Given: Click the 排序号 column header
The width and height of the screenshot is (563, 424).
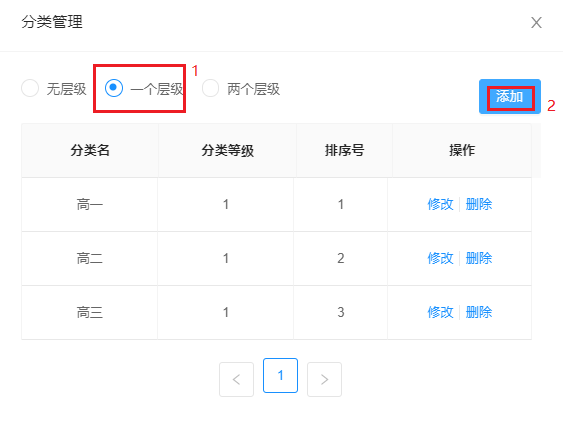Looking at the screenshot, I should [344, 150].
